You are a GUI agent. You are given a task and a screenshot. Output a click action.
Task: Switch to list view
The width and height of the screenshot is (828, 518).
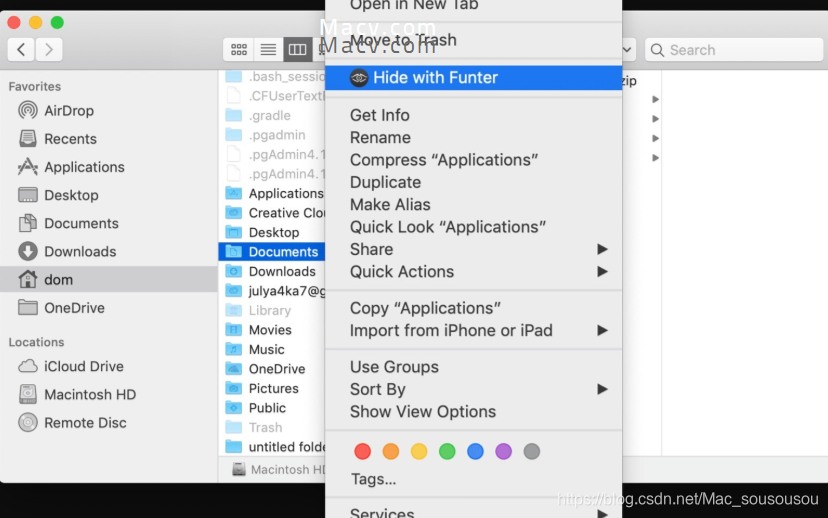tap(268, 50)
